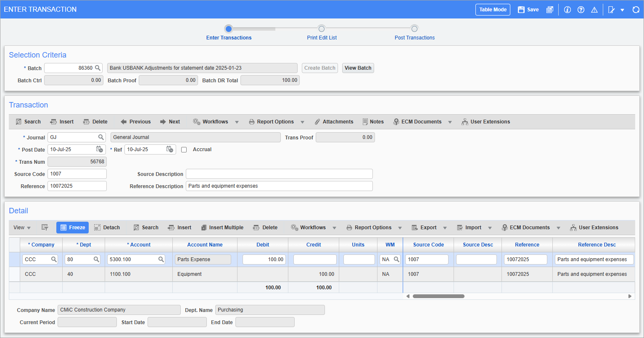Click the Create Batch button
The width and height of the screenshot is (644, 338).
pyautogui.click(x=320, y=68)
